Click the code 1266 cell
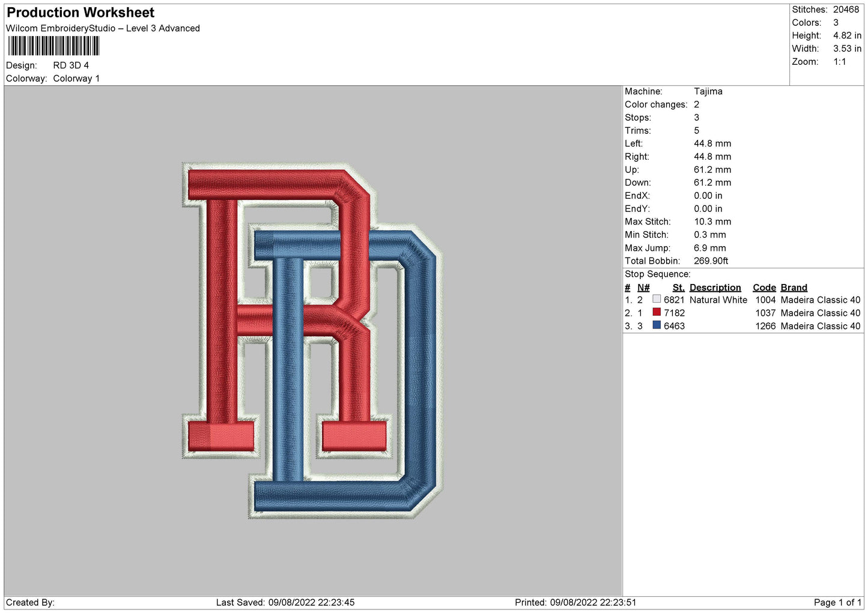The height and width of the screenshot is (613, 868). 765,326
